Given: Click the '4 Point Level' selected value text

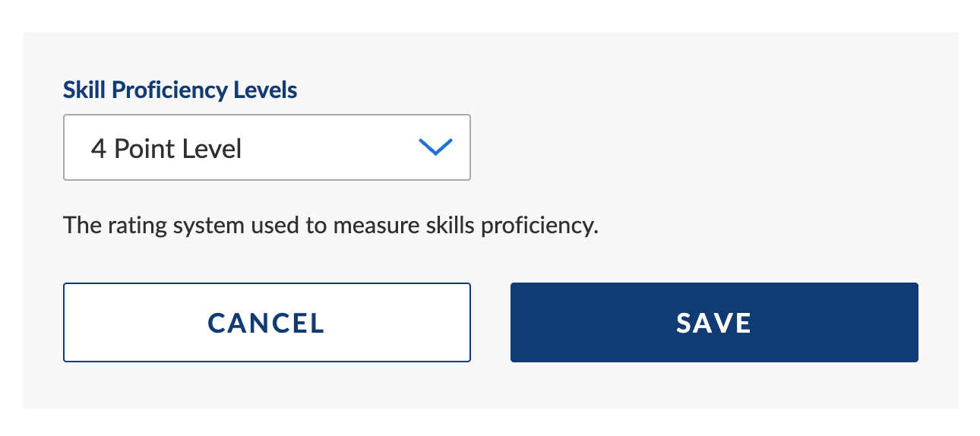Looking at the screenshot, I should click(166, 148).
